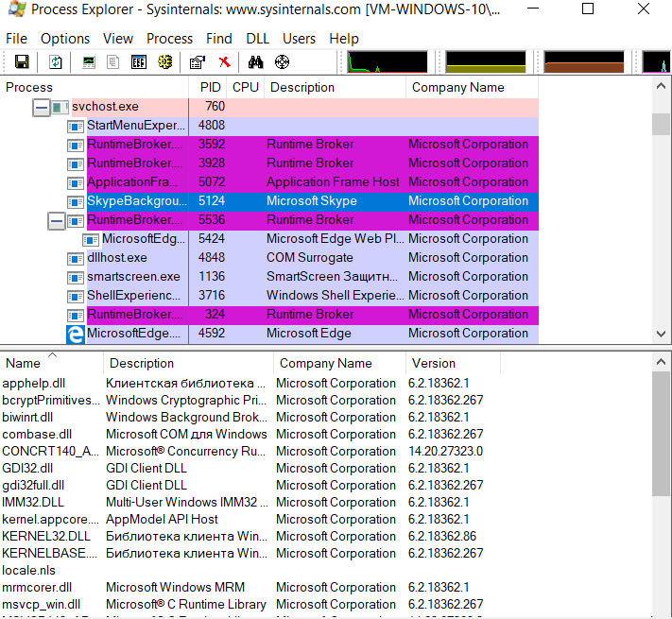Open System Information graph icon
This screenshot has height=619, width=672.
click(x=89, y=62)
